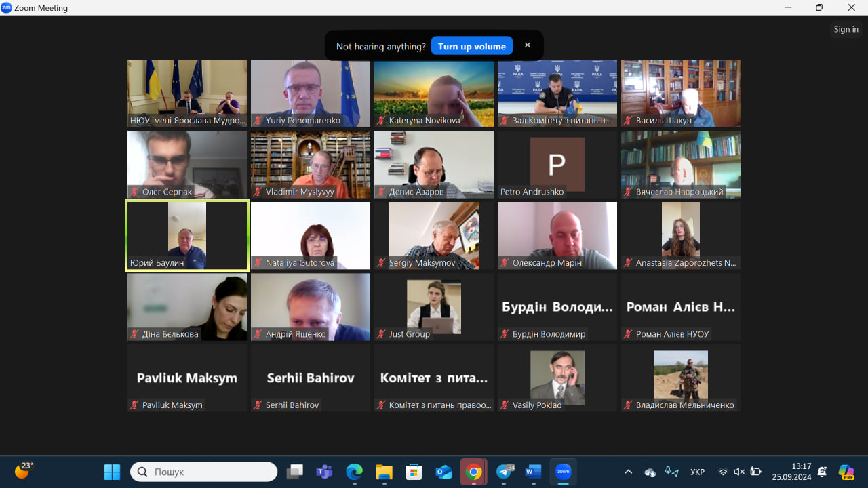Image resolution: width=868 pixels, height=488 pixels.
Task: Select the Юрий Баулин video tile
Action: (187, 235)
